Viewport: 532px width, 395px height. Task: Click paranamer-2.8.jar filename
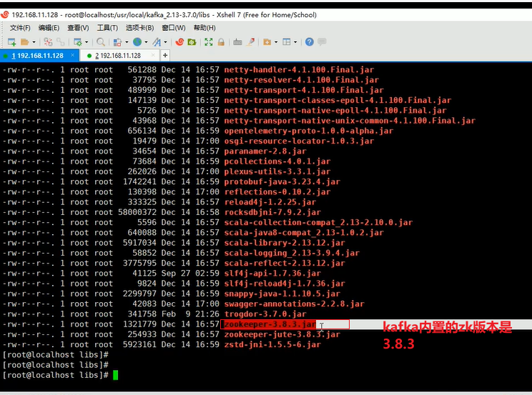tap(265, 151)
